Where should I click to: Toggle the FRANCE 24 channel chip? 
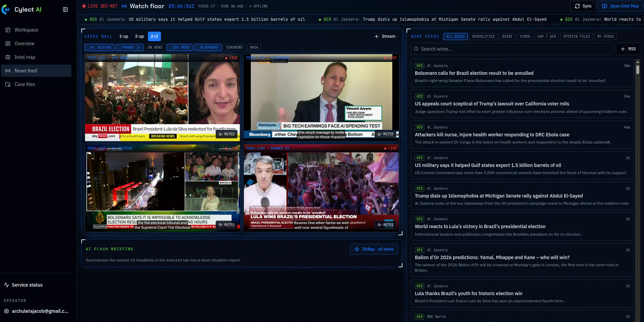click(130, 48)
